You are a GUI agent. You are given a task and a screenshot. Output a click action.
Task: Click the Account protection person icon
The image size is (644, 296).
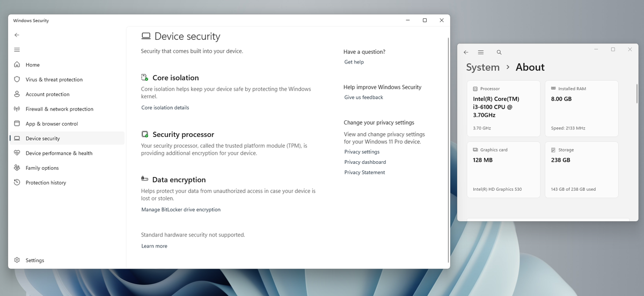coord(17,94)
